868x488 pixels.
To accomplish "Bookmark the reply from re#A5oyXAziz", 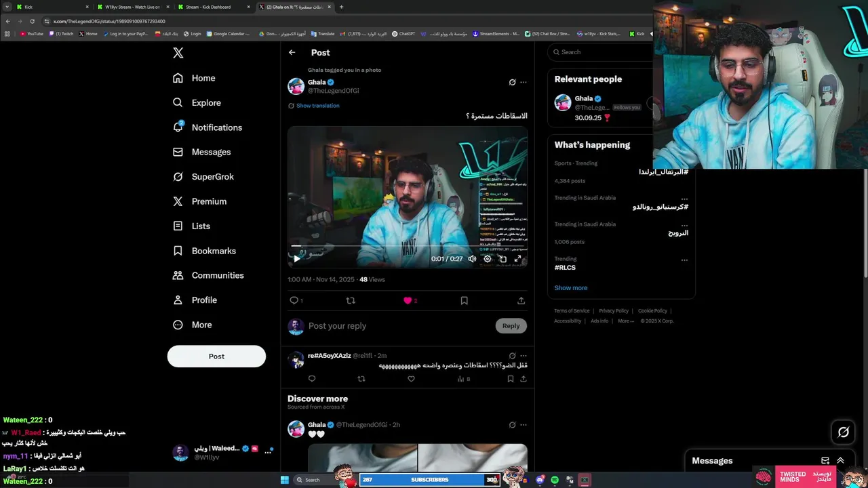I will [x=510, y=379].
